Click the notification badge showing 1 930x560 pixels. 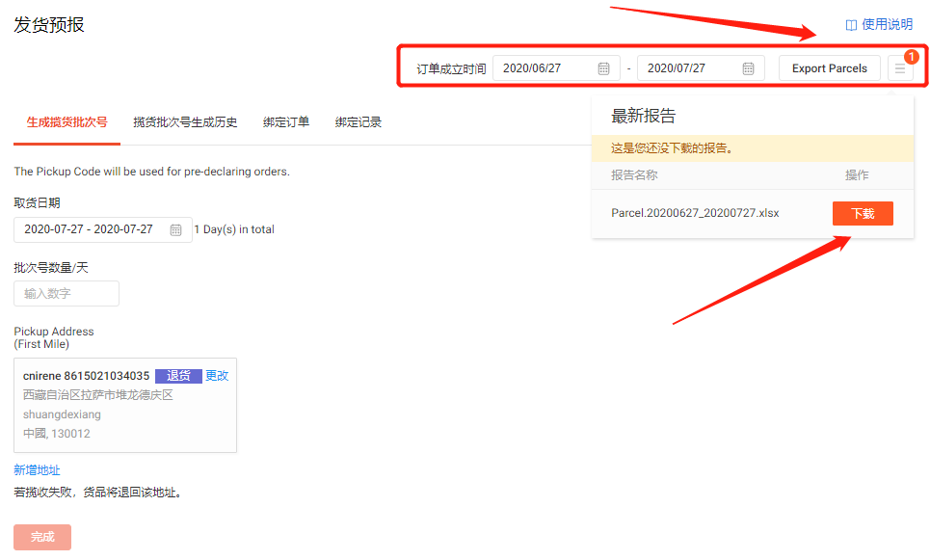pos(911,57)
